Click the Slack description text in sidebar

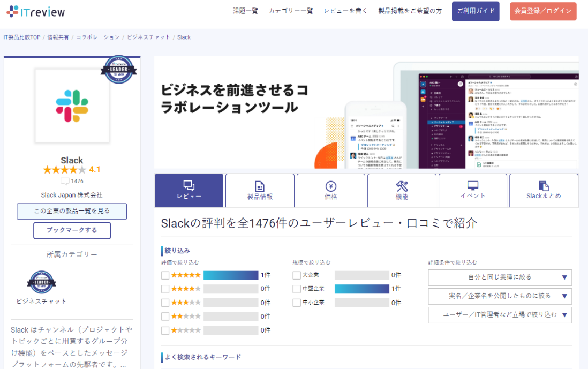[x=72, y=347]
